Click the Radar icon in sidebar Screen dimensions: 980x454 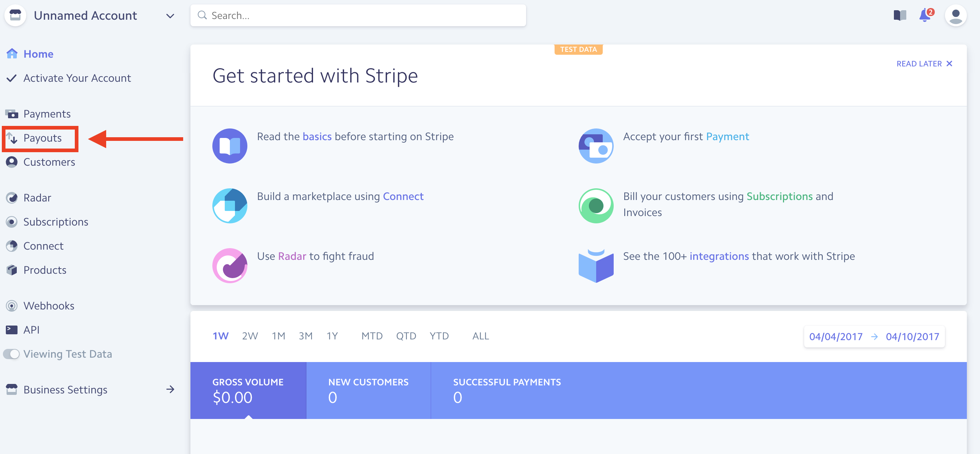click(11, 198)
